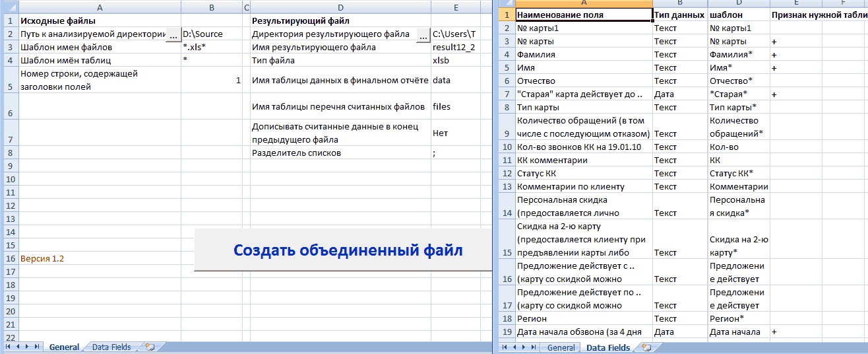The width and height of the screenshot is (868, 354).
Task: Click the Фамилия field name cell
Action: (583, 54)
